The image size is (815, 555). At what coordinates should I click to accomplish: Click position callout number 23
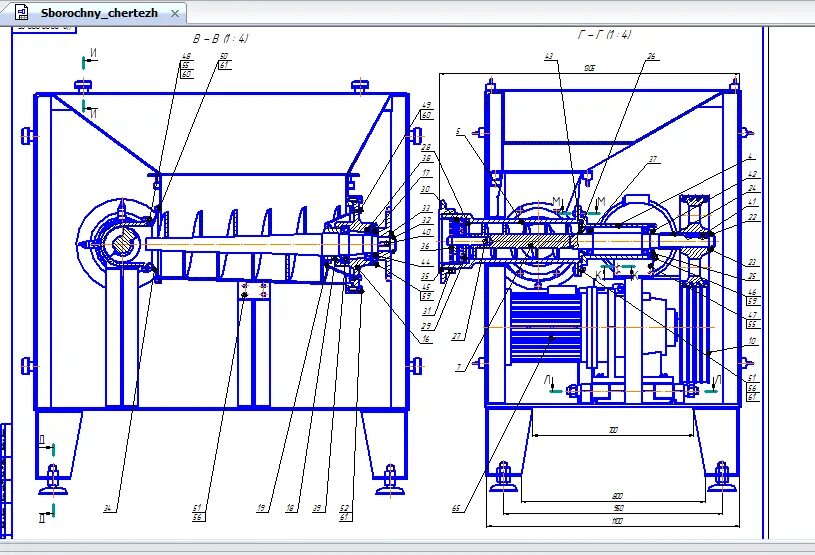(x=752, y=262)
